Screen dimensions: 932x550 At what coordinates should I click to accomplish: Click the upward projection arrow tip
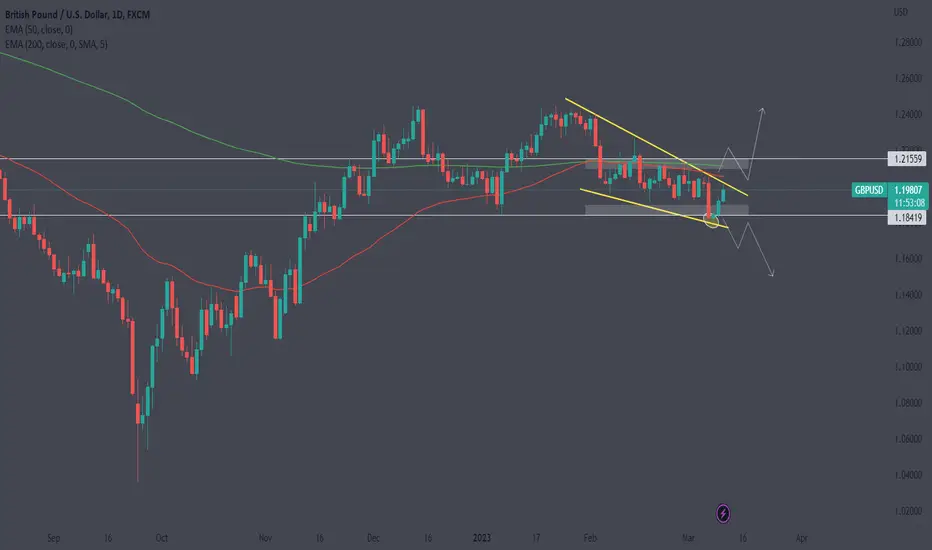click(x=763, y=110)
